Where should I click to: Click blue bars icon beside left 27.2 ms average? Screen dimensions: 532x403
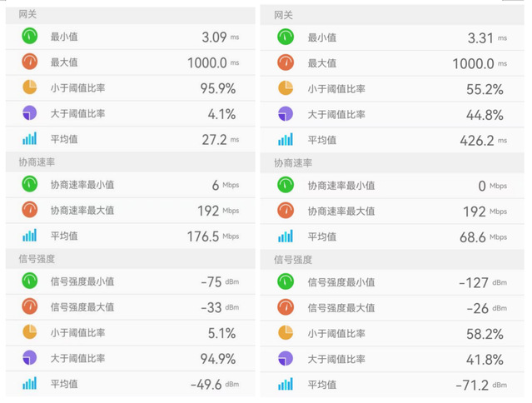pyautogui.click(x=30, y=140)
